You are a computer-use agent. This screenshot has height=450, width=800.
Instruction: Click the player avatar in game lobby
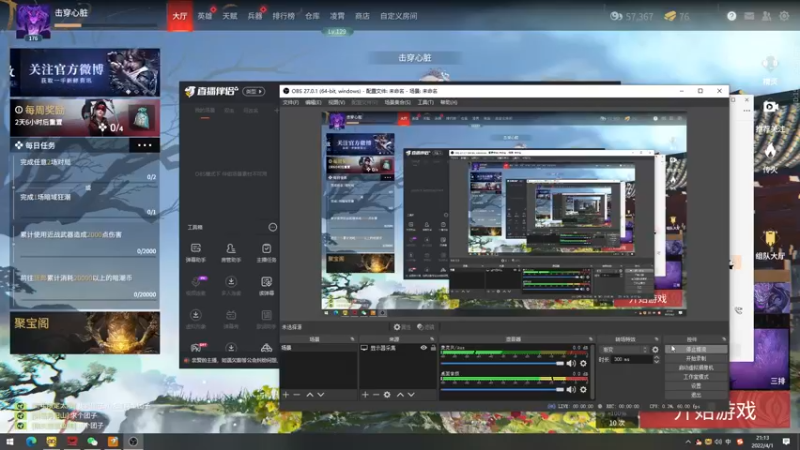click(33, 21)
